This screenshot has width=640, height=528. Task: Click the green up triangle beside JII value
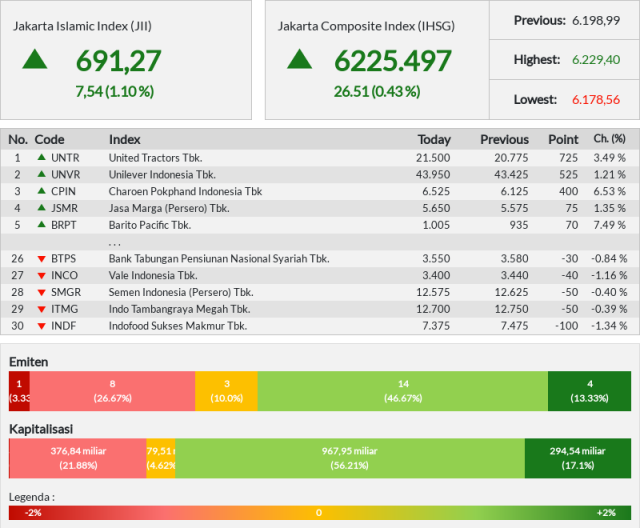pyautogui.click(x=35, y=59)
